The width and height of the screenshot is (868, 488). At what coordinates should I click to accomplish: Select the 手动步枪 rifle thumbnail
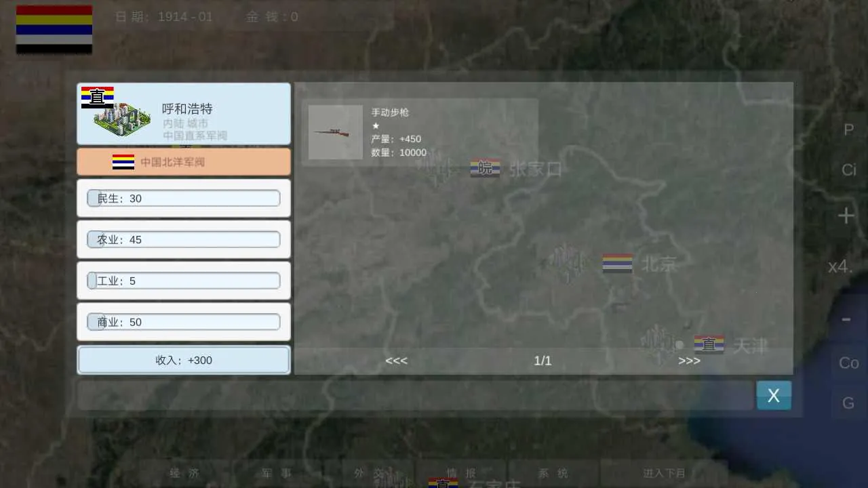coord(336,132)
